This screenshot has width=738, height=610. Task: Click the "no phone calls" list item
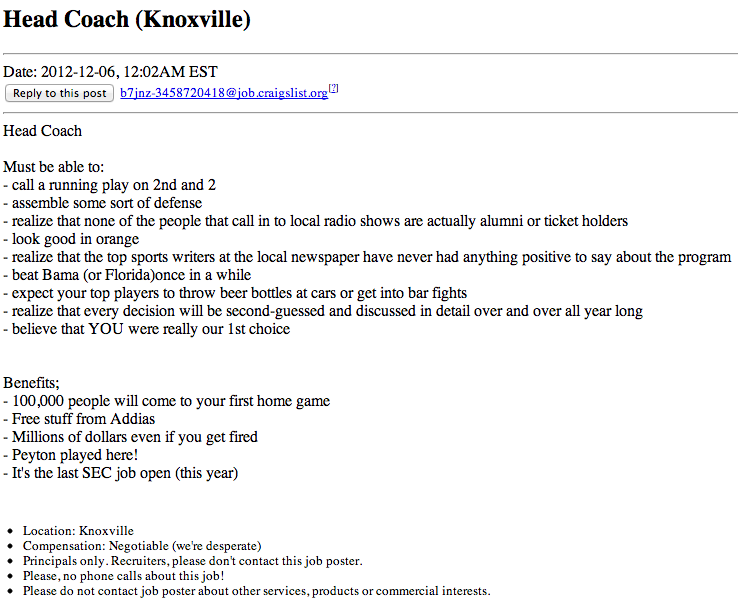123,576
